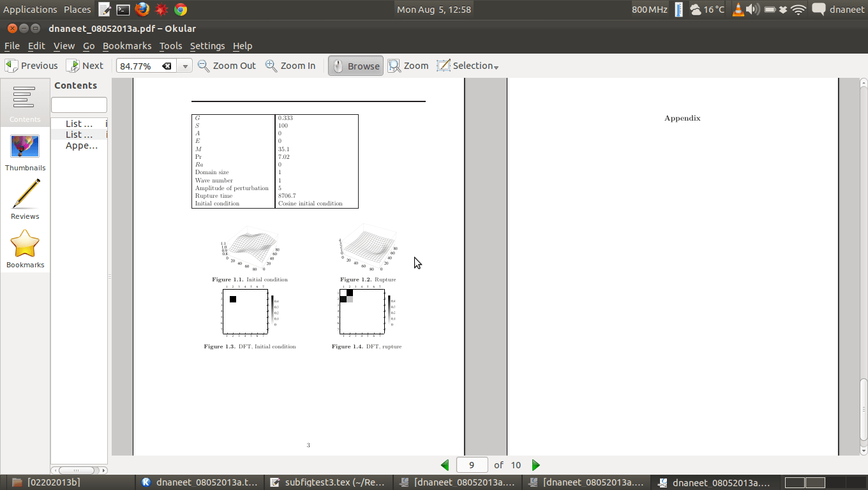Image resolution: width=868 pixels, height=490 pixels.
Task: Open the Places panel menu
Action: point(77,10)
